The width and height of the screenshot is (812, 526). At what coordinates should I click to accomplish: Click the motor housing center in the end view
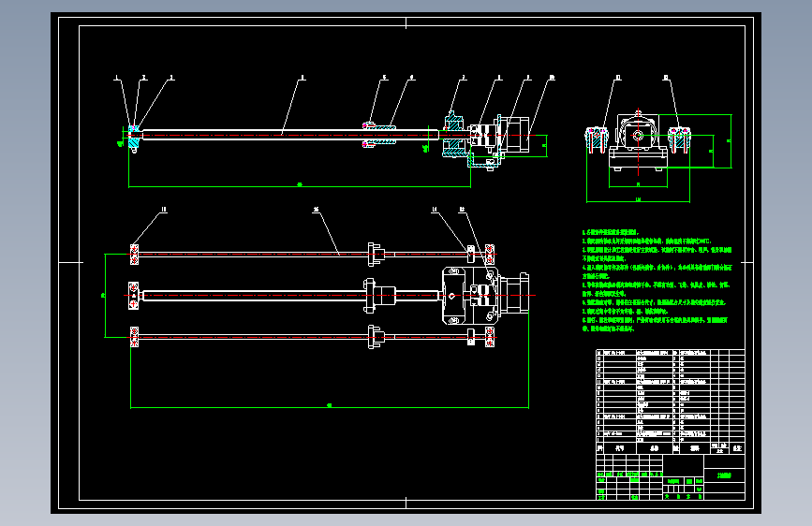638,136
